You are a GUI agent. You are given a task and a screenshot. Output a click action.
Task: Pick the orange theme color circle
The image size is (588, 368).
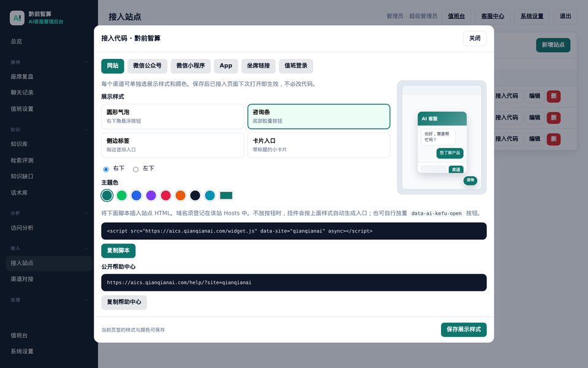[x=180, y=195]
